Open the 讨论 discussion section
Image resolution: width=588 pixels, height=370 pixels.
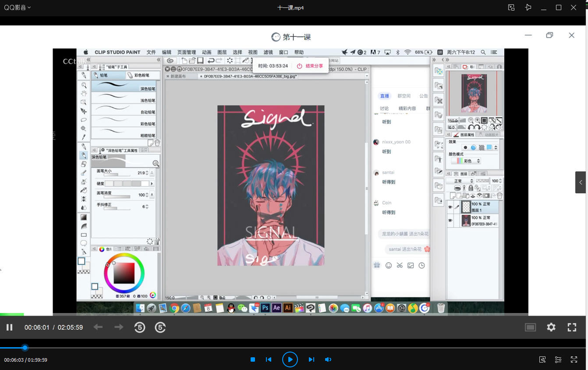point(384,108)
